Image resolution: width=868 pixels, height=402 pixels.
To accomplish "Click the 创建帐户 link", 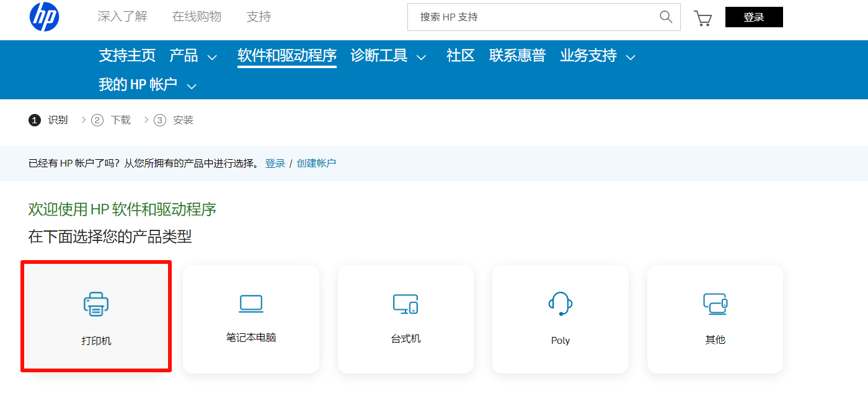I will coord(316,164).
